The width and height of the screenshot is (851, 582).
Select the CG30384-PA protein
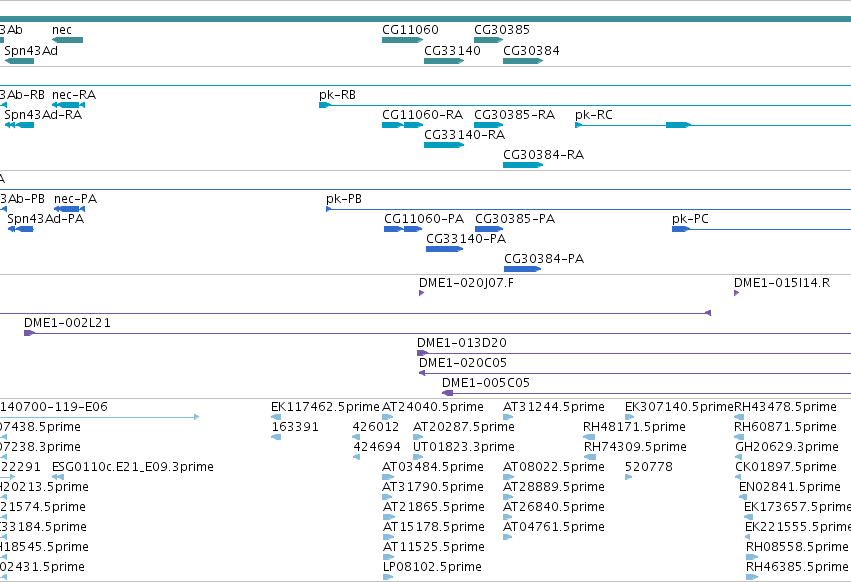pos(523,269)
